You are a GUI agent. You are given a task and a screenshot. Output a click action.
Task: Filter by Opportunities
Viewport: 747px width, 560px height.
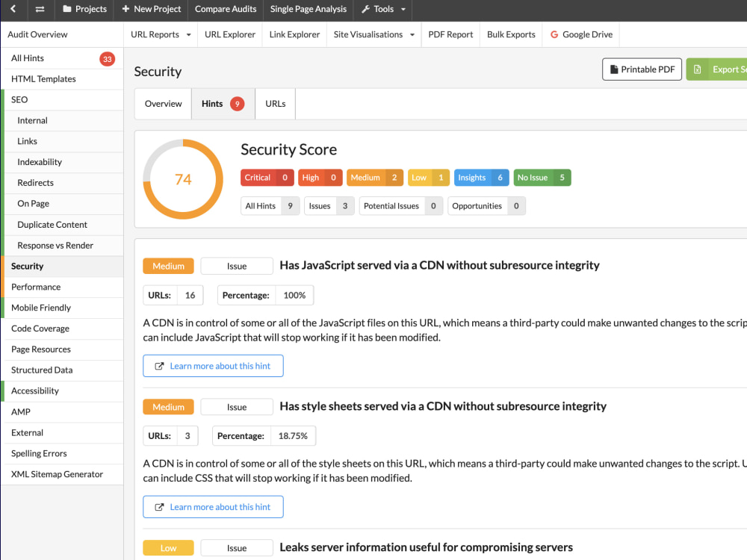(486, 206)
